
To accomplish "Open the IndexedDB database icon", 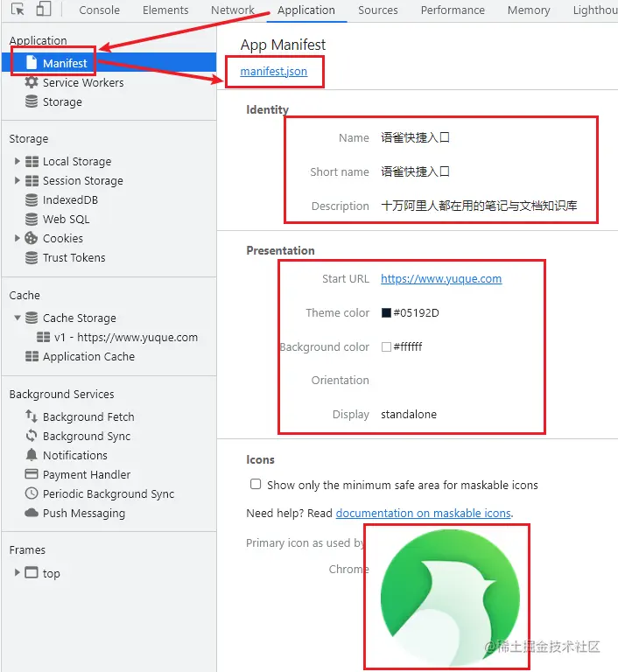I will pos(32,199).
